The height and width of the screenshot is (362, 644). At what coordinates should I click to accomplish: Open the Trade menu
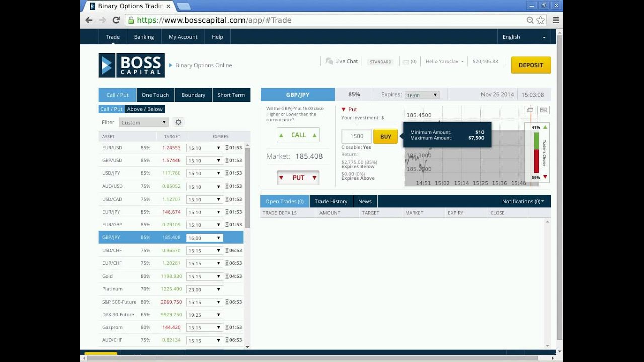[x=113, y=37]
